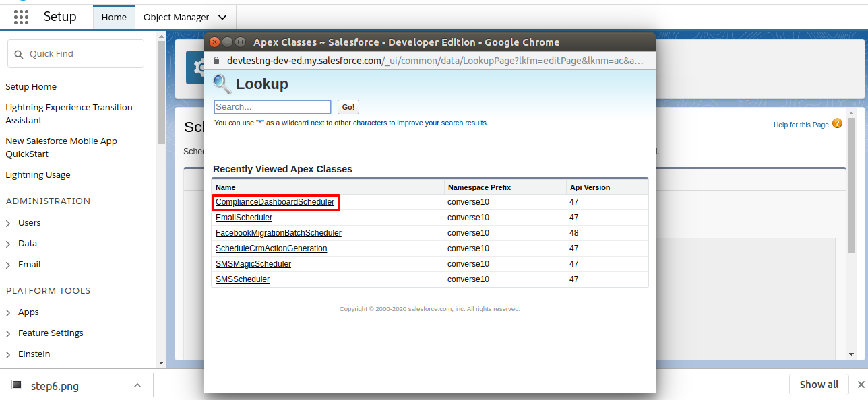Choose the EmailScheduler class link

[x=243, y=218]
